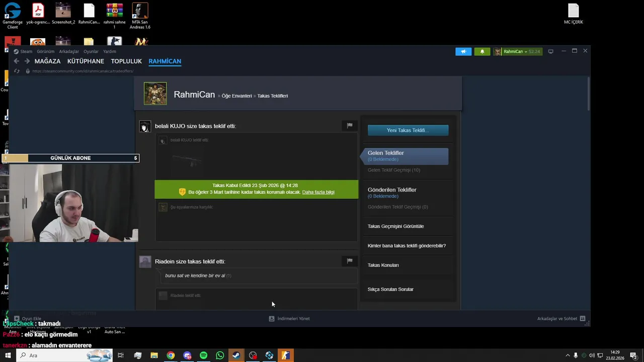Switch to the TOPLULUK tab
Image resolution: width=644 pixels, height=362 pixels.
pyautogui.click(x=126, y=61)
